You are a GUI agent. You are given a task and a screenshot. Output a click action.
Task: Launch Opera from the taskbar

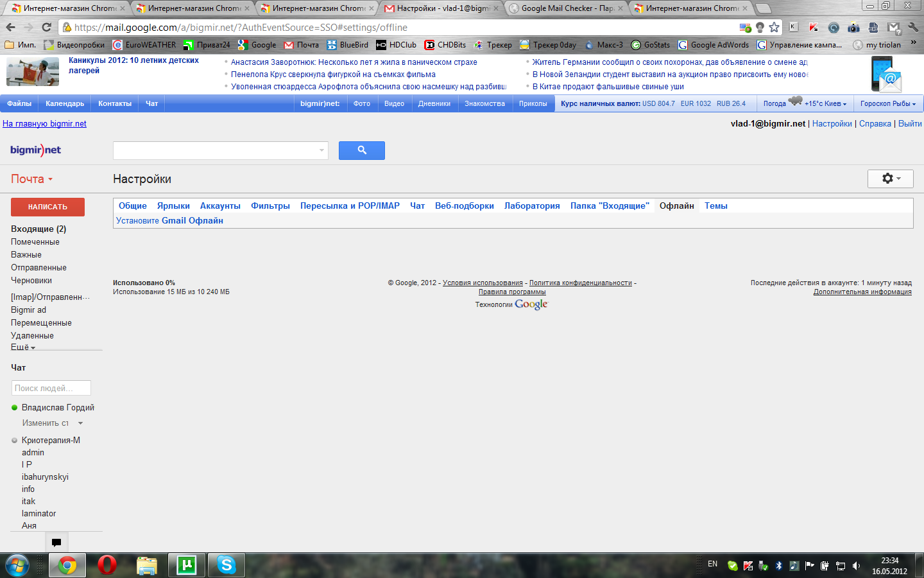107,565
